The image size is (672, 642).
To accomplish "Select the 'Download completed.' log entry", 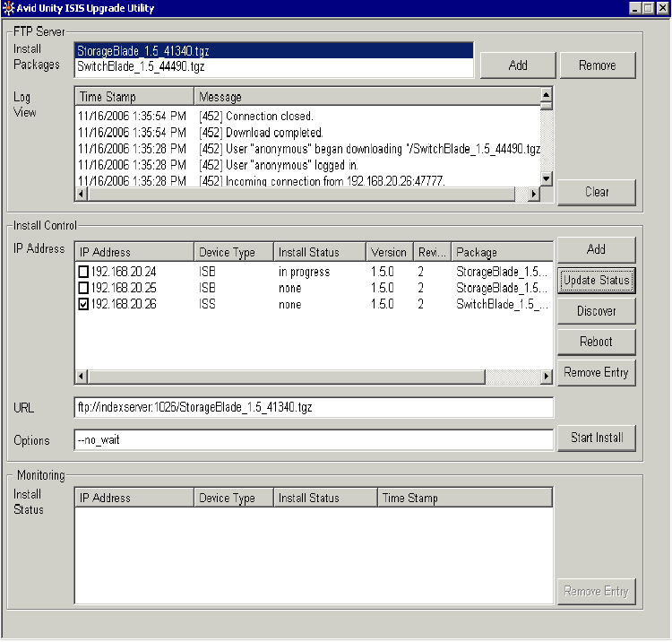I will pyautogui.click(x=307, y=133).
